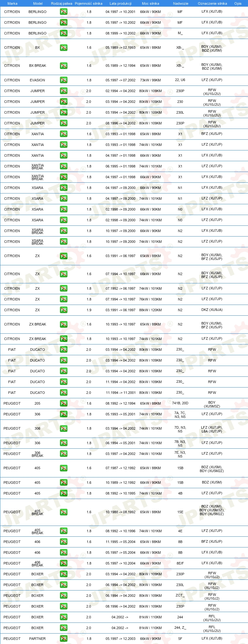Image resolution: width=248 pixels, height=644 pixels.
Task: Select the DKZ (XU9JA) engine code cell
Action: click(212, 310)
